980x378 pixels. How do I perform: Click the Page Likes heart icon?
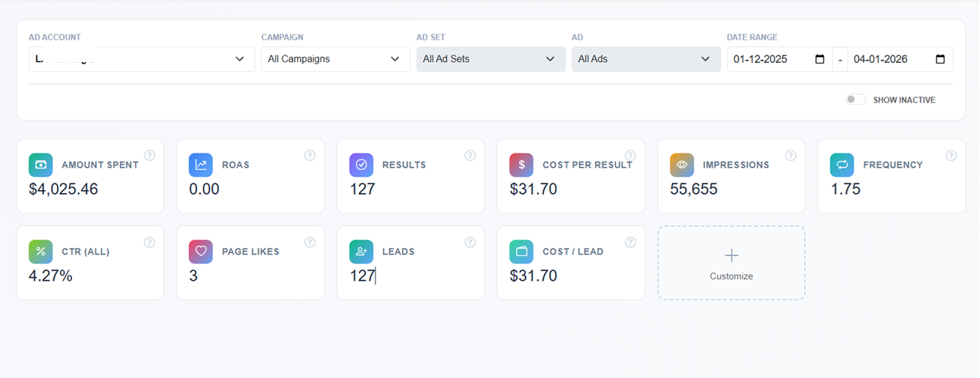point(201,252)
